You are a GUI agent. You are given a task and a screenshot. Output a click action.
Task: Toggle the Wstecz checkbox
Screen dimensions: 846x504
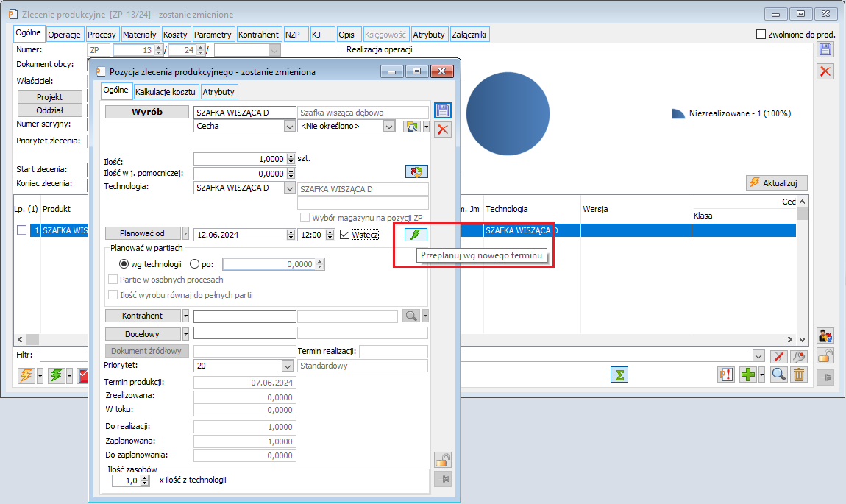[x=345, y=235]
